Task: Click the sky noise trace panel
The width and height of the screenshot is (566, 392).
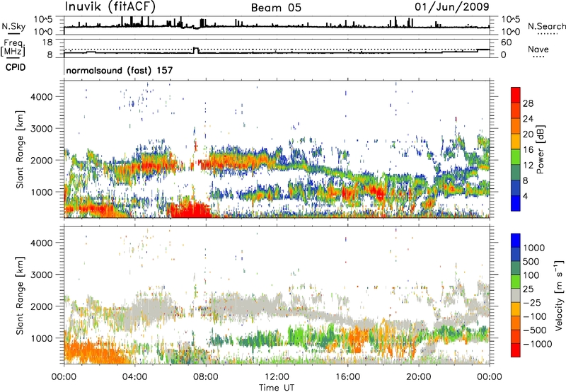Action: tap(277, 25)
